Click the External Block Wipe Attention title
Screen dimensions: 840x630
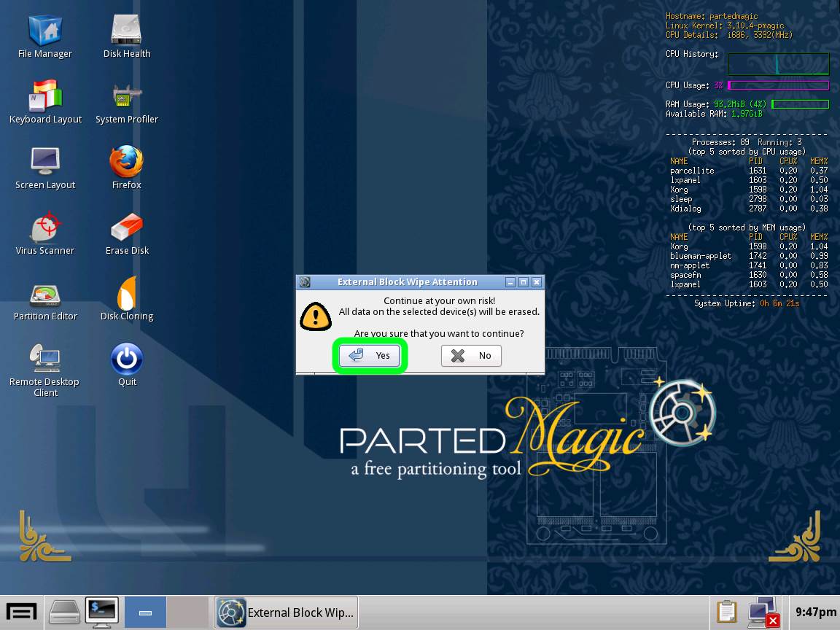pyautogui.click(x=407, y=281)
